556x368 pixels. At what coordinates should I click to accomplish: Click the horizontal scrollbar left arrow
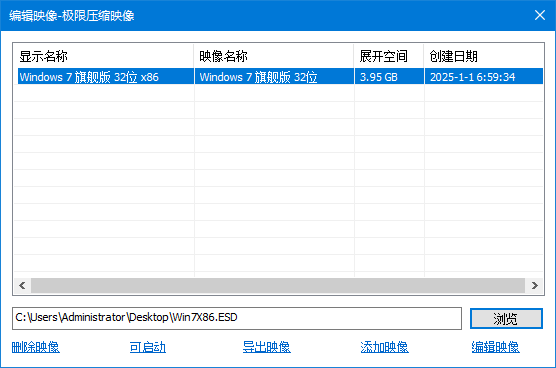coord(22,285)
